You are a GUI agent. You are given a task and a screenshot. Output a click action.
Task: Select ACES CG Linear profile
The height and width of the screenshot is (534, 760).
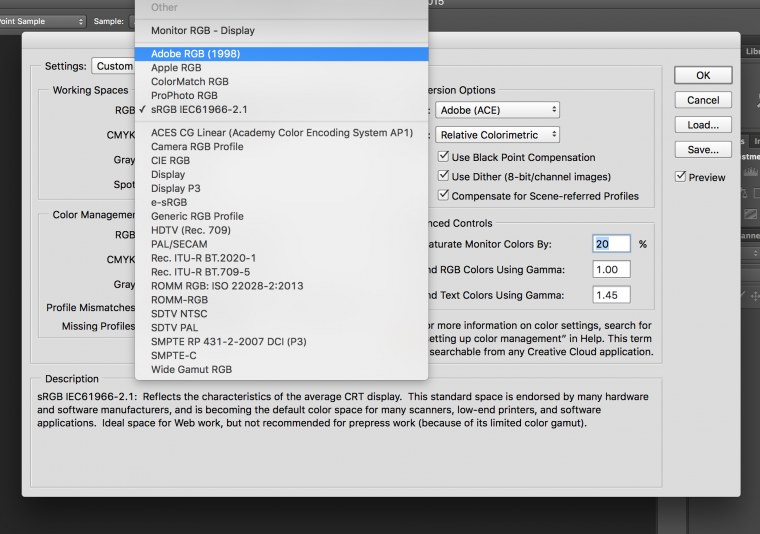pos(282,133)
